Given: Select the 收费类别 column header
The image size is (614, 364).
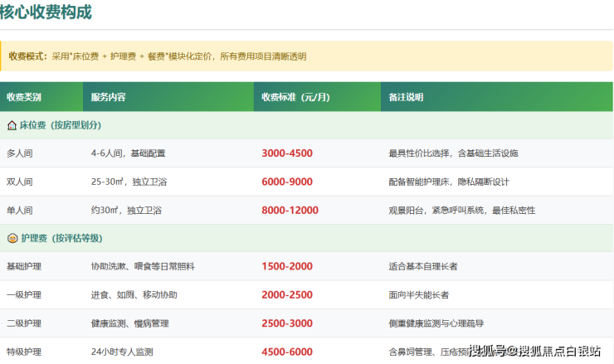Looking at the screenshot, I should click(24, 97).
